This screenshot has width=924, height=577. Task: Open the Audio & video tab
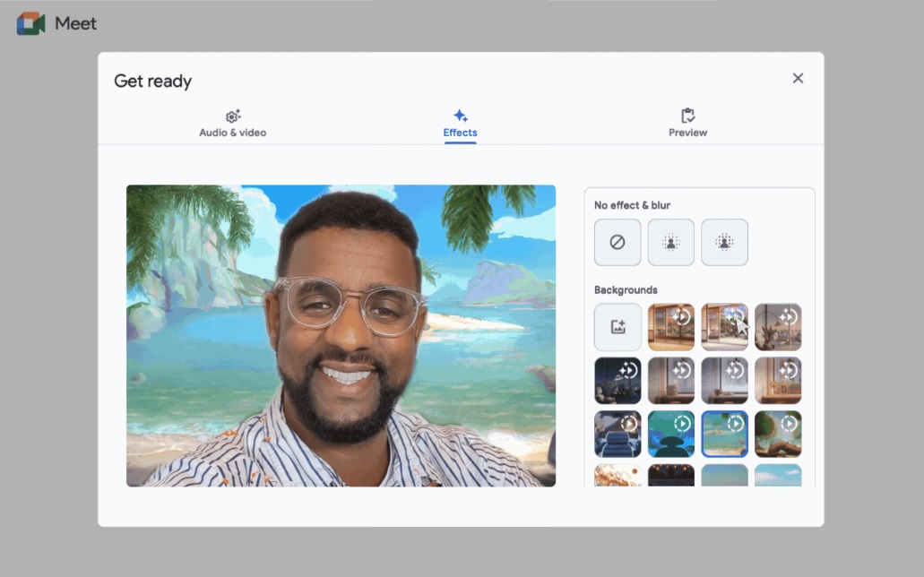pyautogui.click(x=232, y=124)
